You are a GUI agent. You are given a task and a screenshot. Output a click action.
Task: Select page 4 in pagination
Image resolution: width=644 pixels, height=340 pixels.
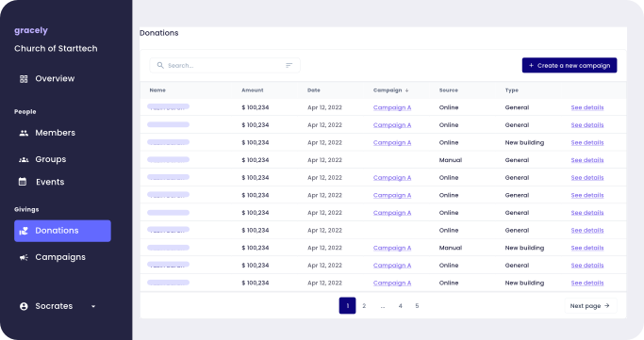point(400,306)
